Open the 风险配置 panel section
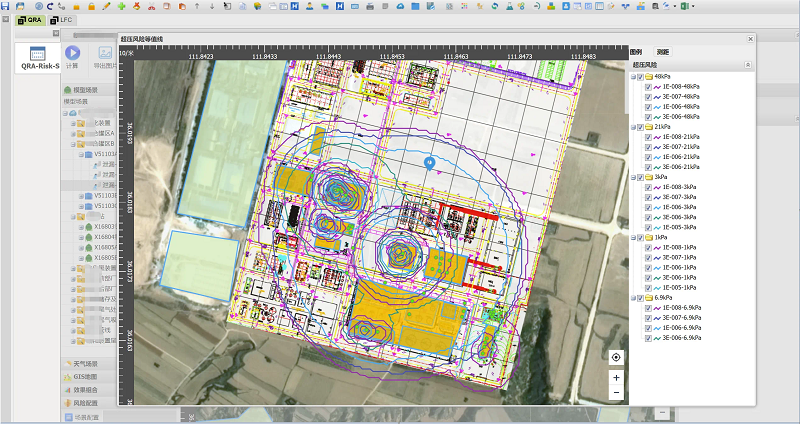The width and height of the screenshot is (800, 424). coord(85,402)
